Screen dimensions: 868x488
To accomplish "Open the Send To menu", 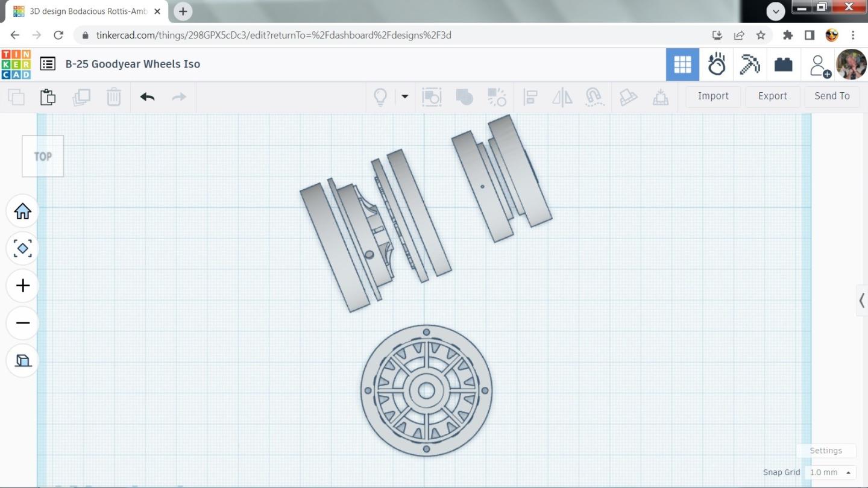I will pos(832,96).
